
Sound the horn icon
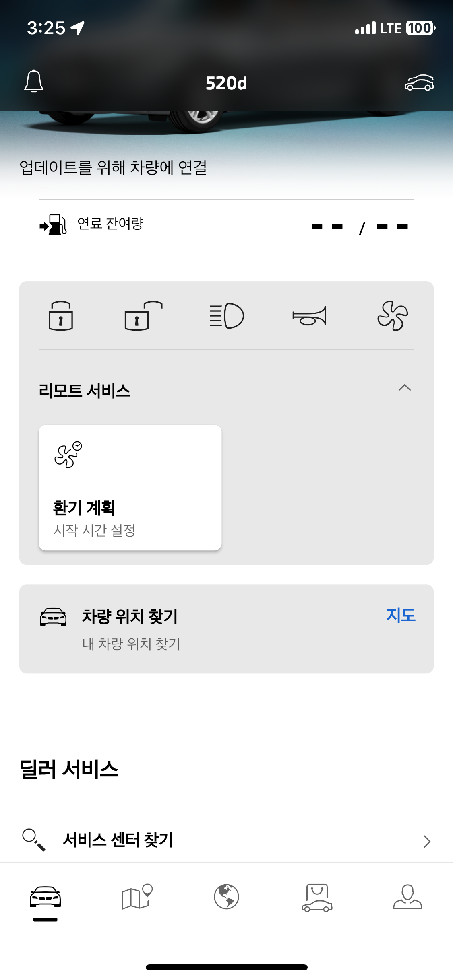(309, 316)
